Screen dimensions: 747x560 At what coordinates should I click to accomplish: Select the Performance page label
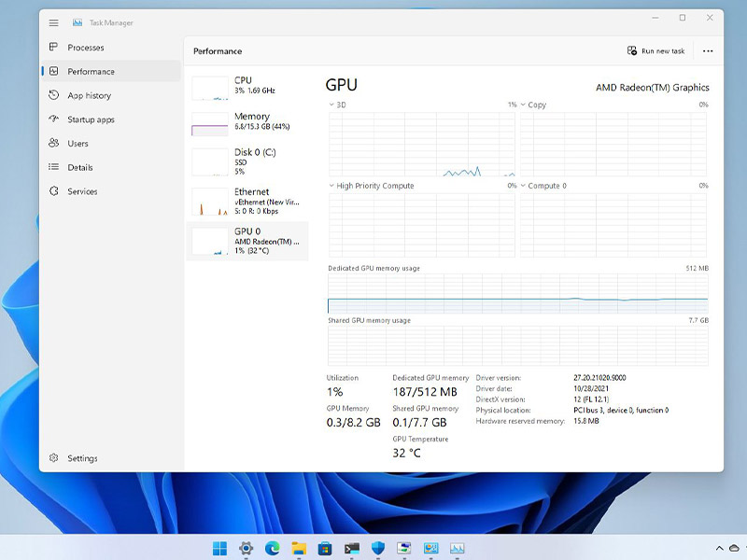[91, 72]
